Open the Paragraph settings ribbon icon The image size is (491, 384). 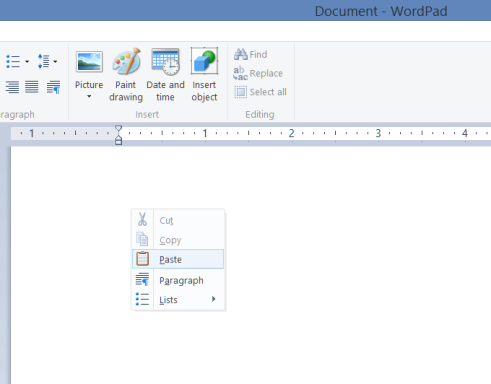pyautogui.click(x=53, y=87)
